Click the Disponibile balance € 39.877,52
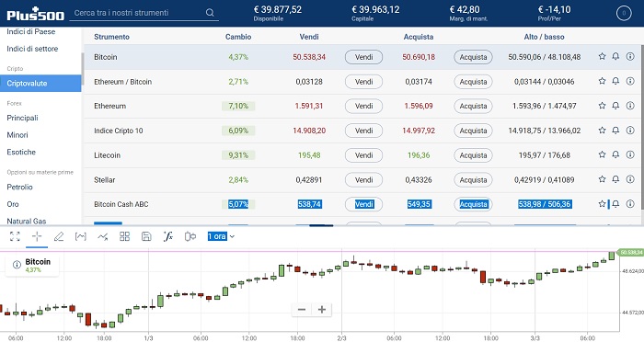 point(278,9)
